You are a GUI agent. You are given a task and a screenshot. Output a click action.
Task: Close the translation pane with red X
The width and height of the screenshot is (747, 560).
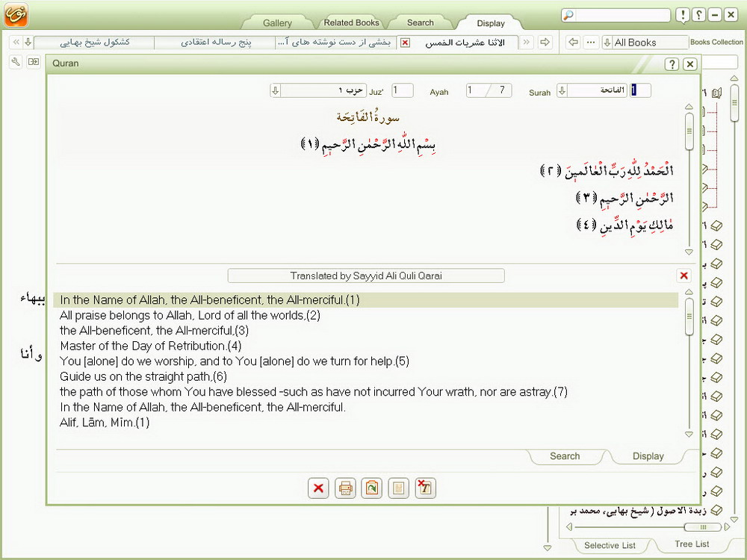point(684,276)
